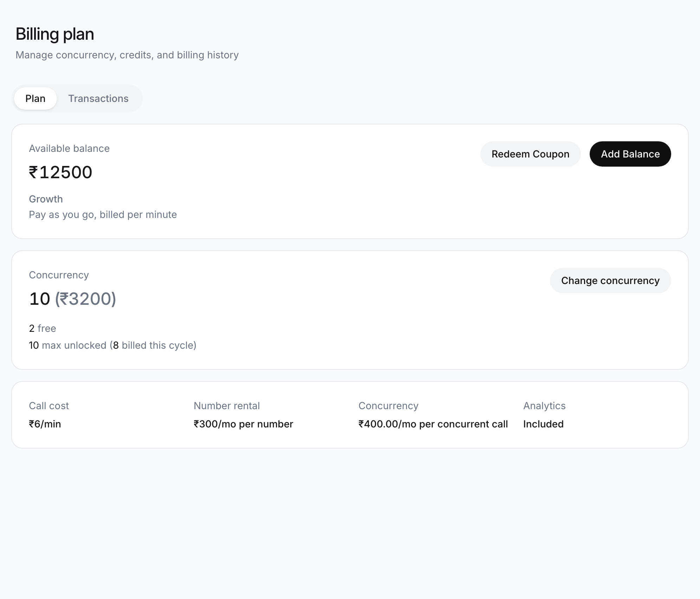Click the Change concurrency button
700x599 pixels.
pyautogui.click(x=610, y=281)
